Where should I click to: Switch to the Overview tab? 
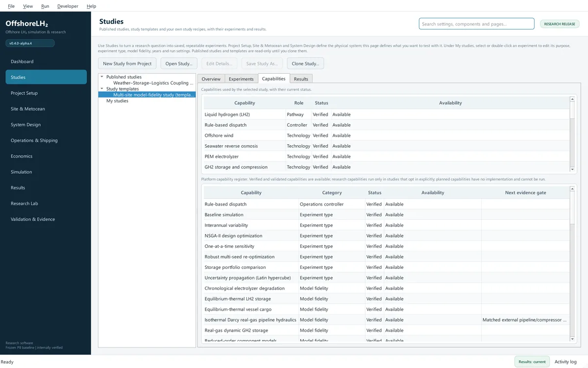(211, 79)
